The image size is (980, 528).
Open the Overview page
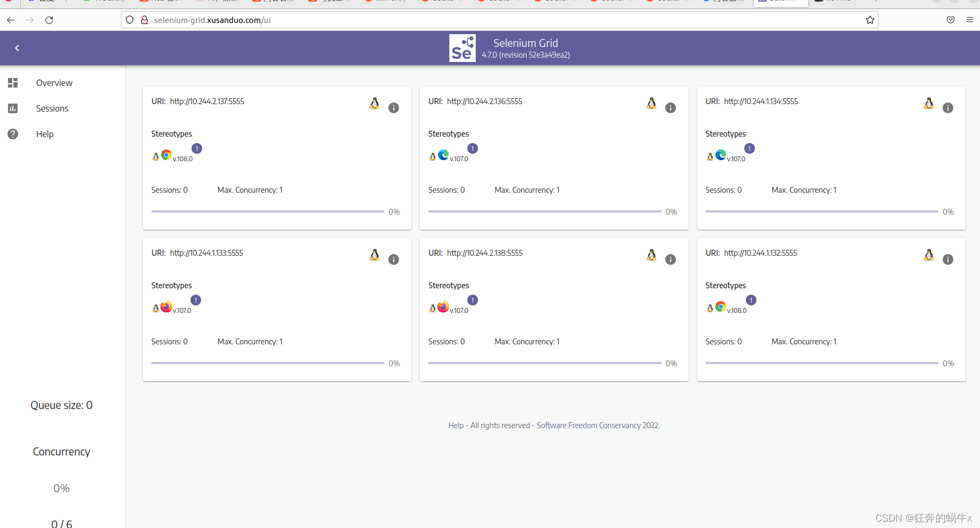(54, 83)
